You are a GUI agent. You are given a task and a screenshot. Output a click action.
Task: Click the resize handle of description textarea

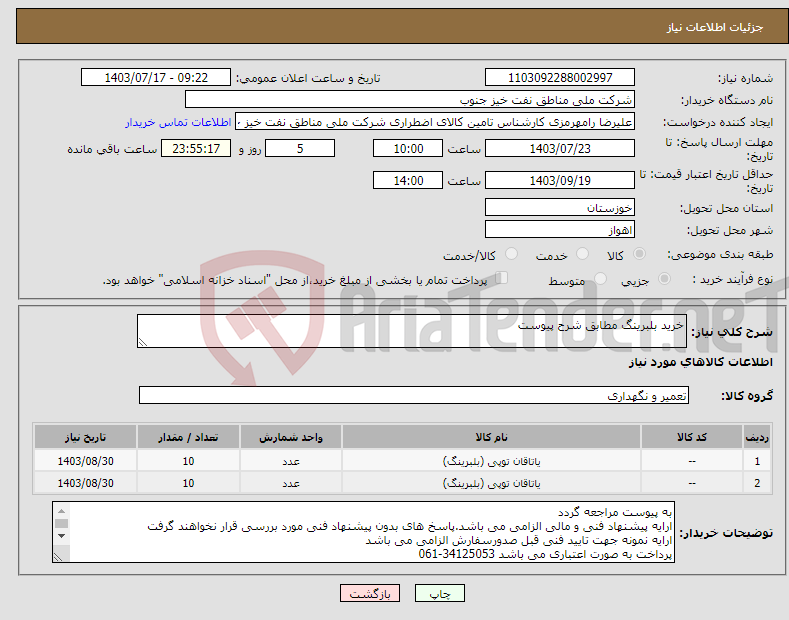coord(143,342)
